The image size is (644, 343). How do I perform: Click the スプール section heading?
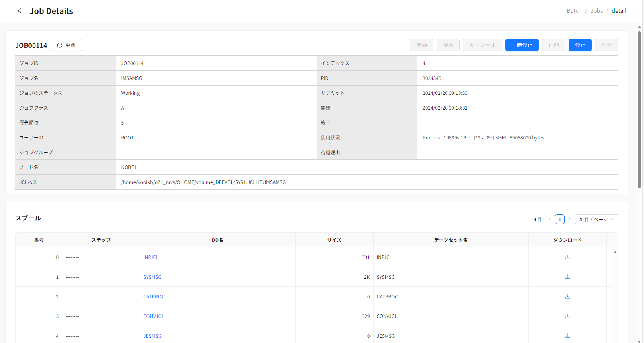pyautogui.click(x=28, y=218)
